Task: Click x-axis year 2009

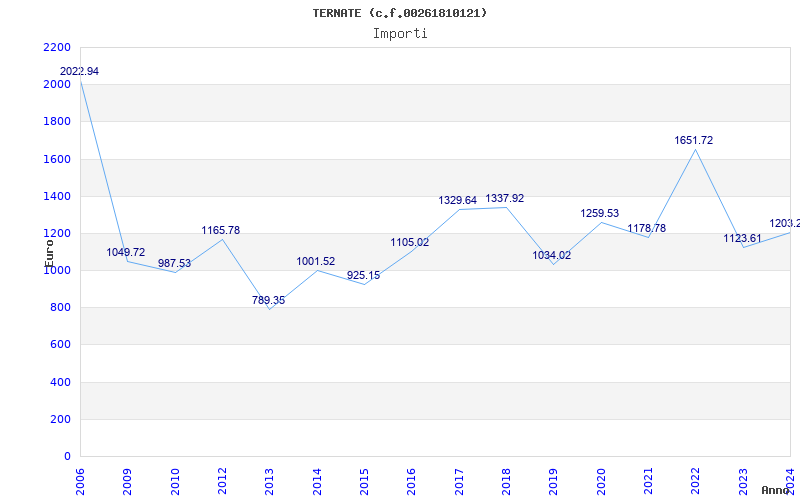Action: pyautogui.click(x=128, y=482)
